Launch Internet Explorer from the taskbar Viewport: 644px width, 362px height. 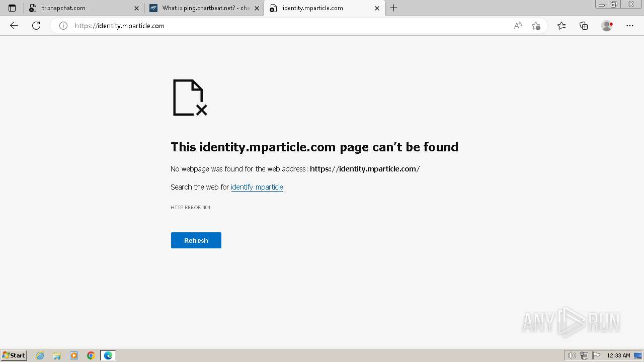[x=40, y=355]
